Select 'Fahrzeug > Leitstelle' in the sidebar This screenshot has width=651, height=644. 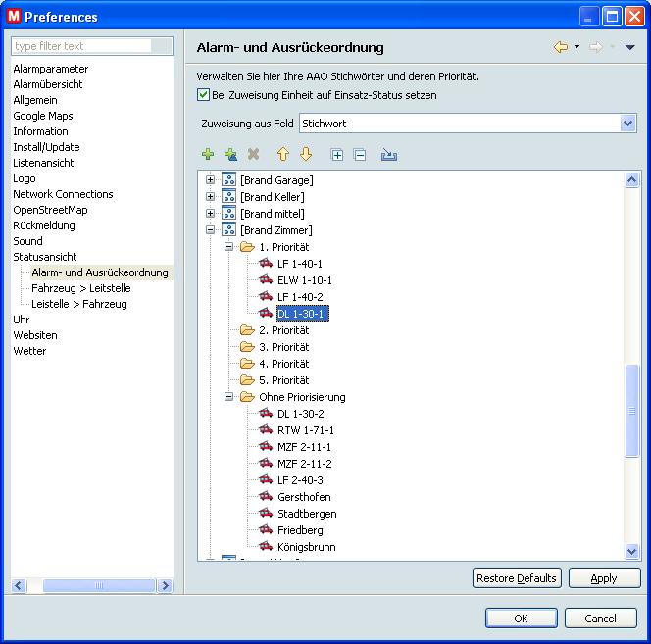[80, 288]
